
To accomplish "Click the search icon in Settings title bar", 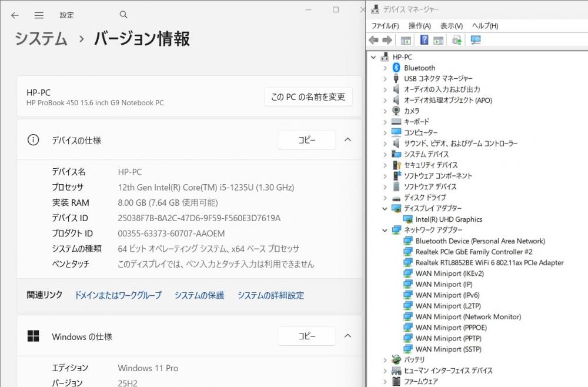I will [x=123, y=15].
